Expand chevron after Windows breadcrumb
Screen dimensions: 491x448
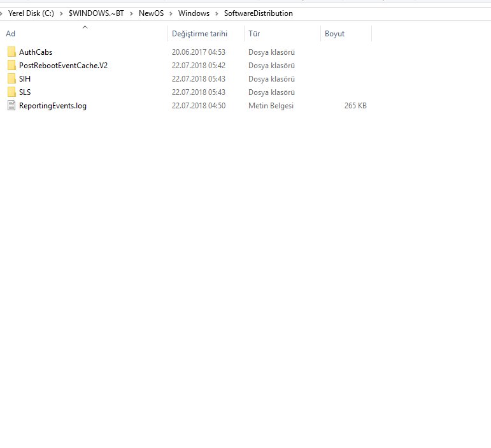tap(217, 13)
